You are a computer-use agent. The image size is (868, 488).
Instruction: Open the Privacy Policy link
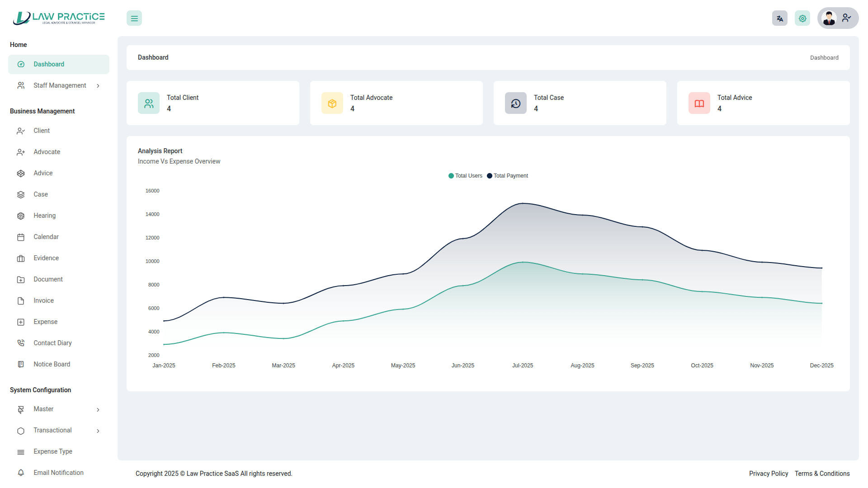768,474
